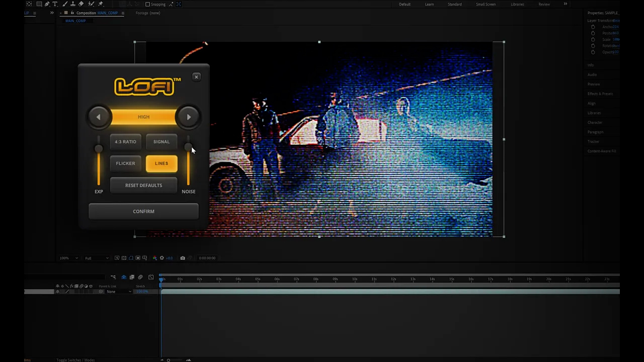Toggle the LINES effect off

click(162, 163)
